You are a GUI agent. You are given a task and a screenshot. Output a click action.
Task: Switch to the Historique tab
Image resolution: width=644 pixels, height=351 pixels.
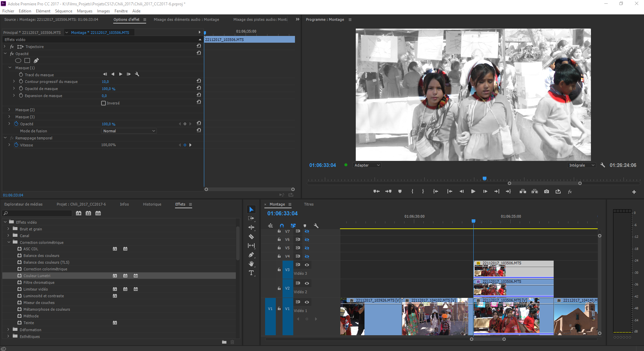152,204
